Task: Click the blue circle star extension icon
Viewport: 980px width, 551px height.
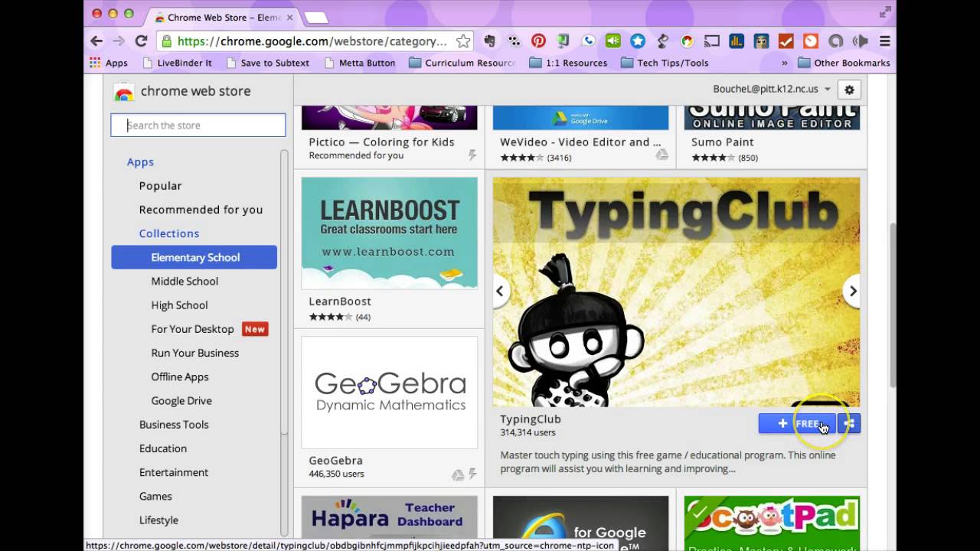Action: pyautogui.click(x=638, y=41)
